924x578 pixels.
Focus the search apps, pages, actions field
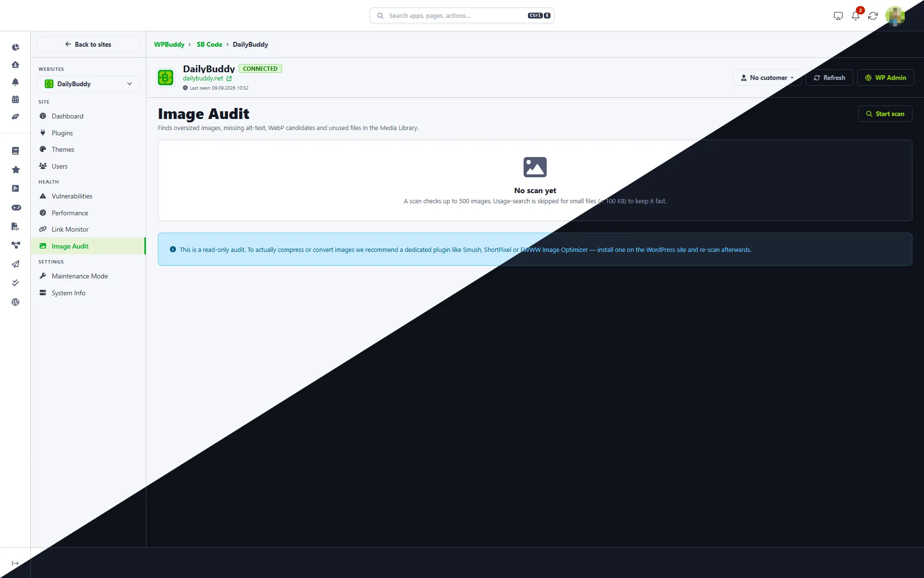pyautogui.click(x=462, y=15)
